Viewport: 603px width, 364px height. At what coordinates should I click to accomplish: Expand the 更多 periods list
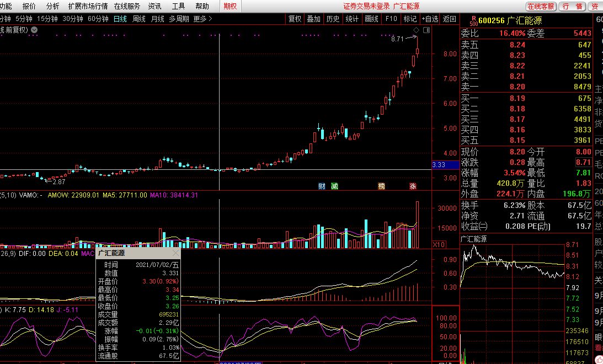(202, 19)
